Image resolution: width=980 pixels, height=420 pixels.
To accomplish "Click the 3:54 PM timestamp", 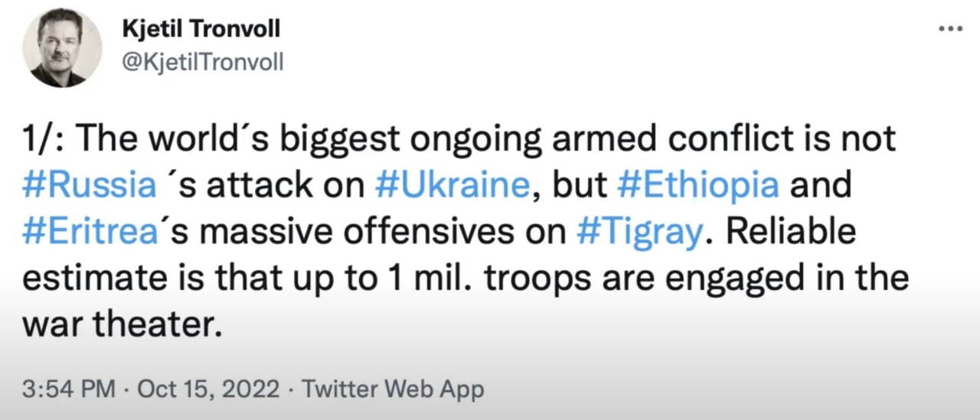I will pyautogui.click(x=69, y=389).
